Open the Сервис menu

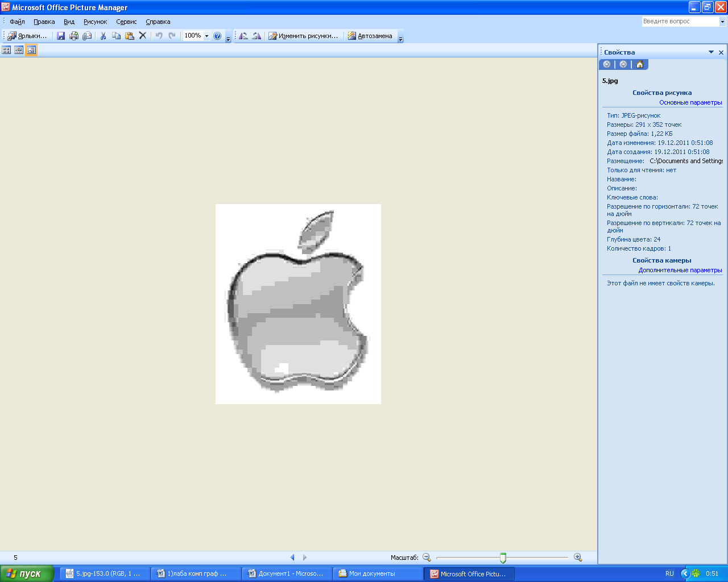[126, 22]
